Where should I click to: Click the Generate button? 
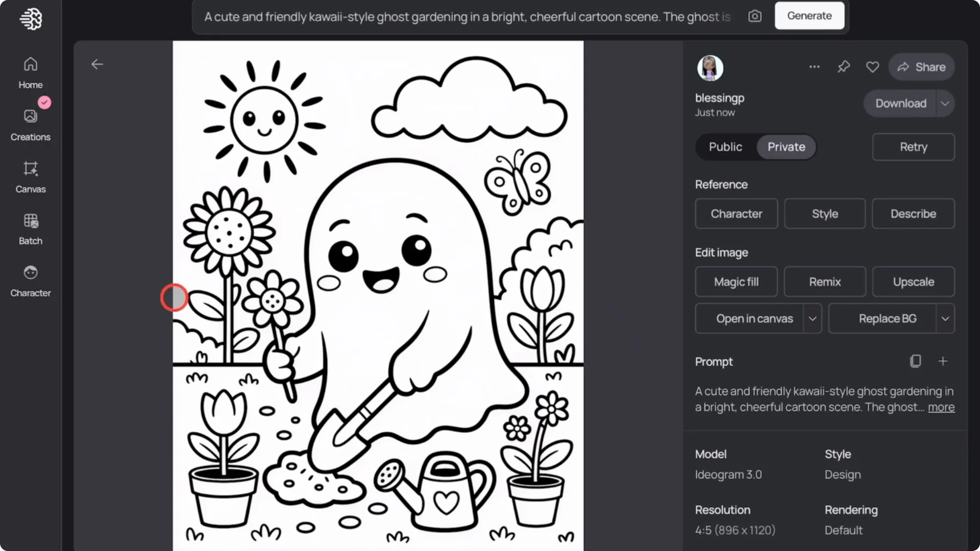809,15
